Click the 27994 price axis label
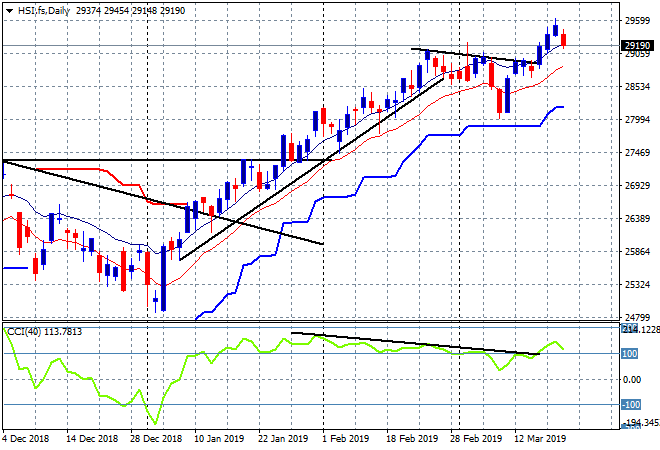Screen dimensions: 660x450 pyautogui.click(x=638, y=120)
